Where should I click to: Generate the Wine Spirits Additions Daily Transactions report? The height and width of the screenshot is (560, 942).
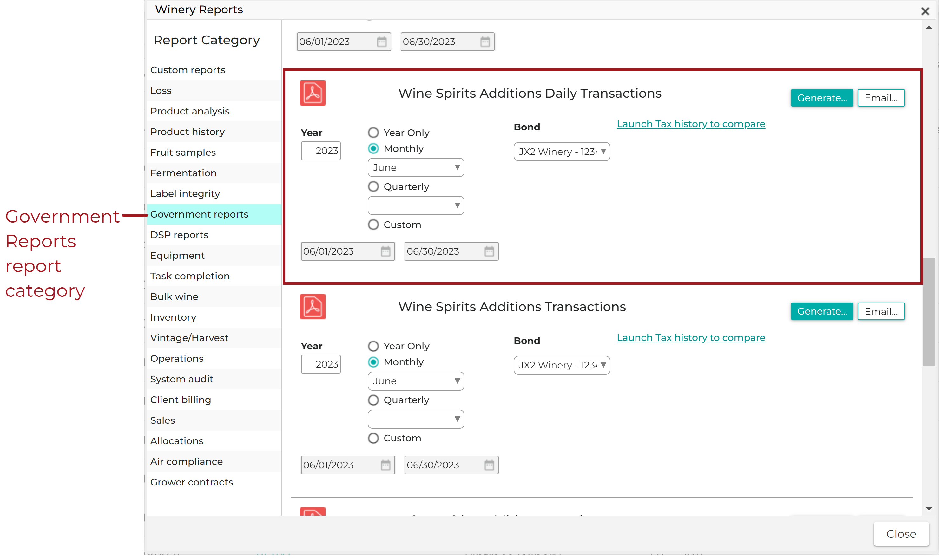[821, 98]
